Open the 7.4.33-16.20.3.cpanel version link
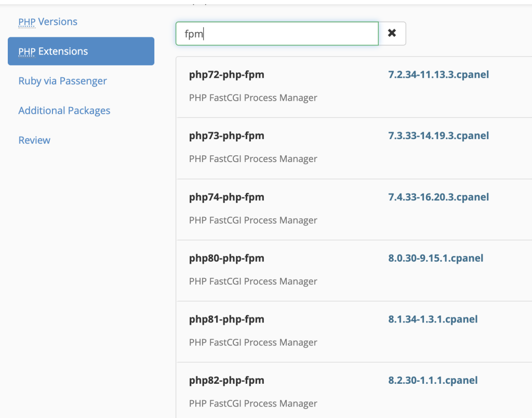Viewport: 532px width, 418px height. (x=438, y=197)
